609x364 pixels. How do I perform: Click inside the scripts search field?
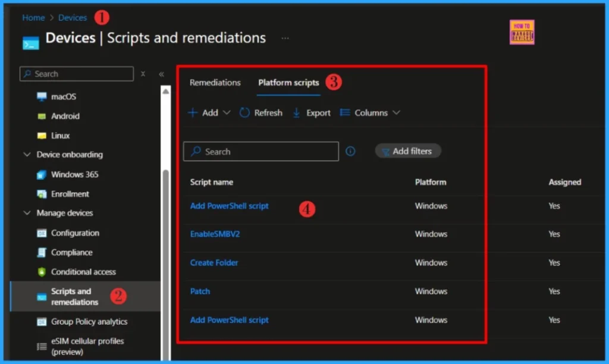tap(260, 151)
